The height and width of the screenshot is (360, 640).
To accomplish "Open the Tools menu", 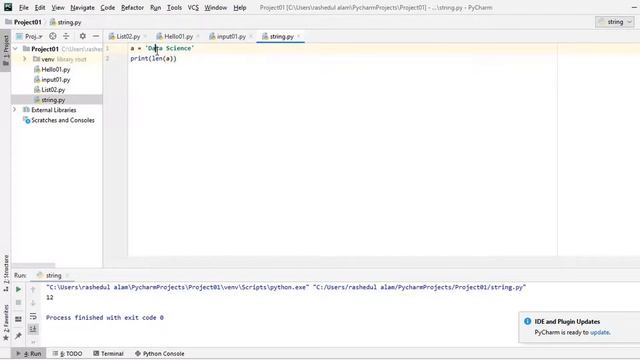I will click(x=174, y=7).
